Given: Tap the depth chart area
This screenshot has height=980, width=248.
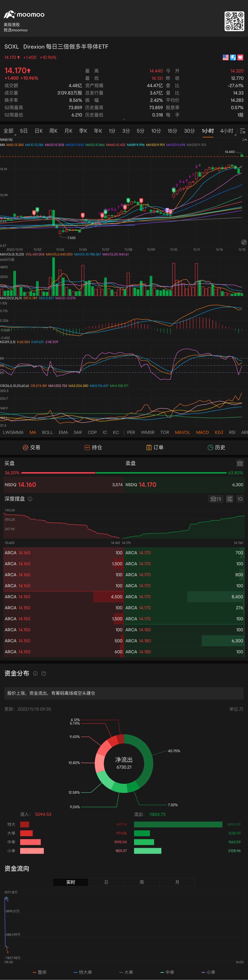Looking at the screenshot, I should tap(124, 524).
